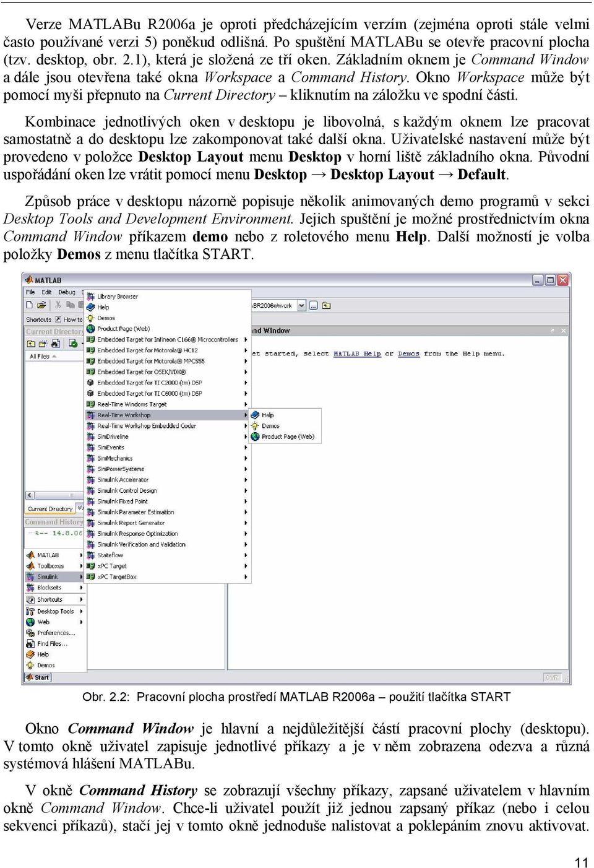594x868 pixels.
Task: Select Embedded Target for TI C6000 DSP
Action: point(168,394)
